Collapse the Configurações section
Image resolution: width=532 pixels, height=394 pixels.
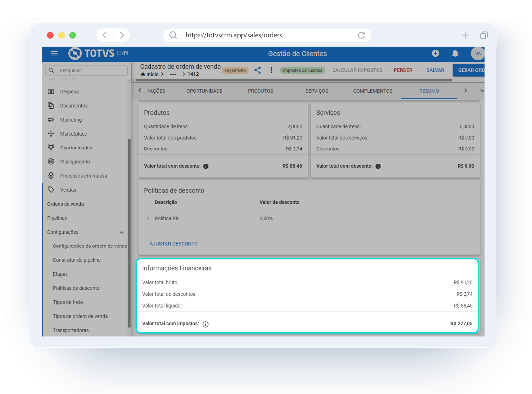pyautogui.click(x=122, y=232)
